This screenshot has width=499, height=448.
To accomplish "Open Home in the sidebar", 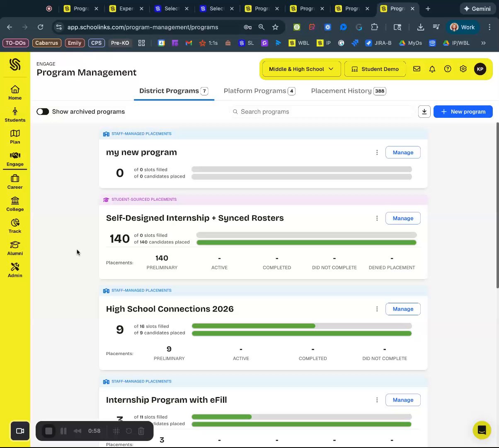I will 15,93.
